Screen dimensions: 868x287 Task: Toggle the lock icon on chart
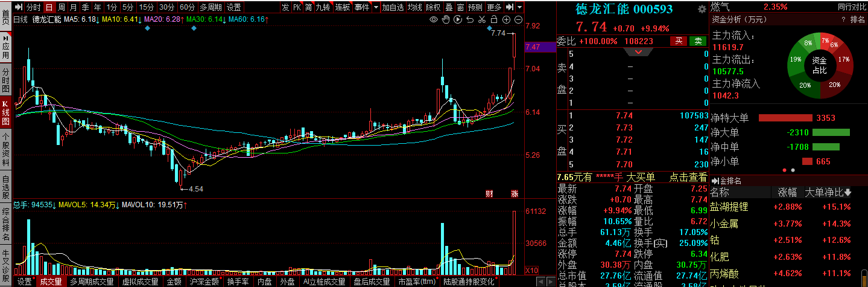[493, 20]
